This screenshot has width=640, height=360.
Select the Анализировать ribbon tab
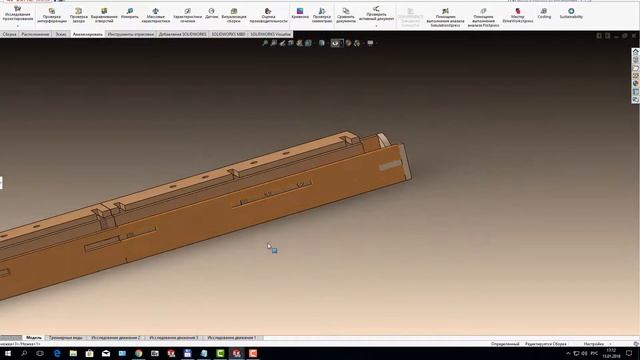pyautogui.click(x=88, y=34)
